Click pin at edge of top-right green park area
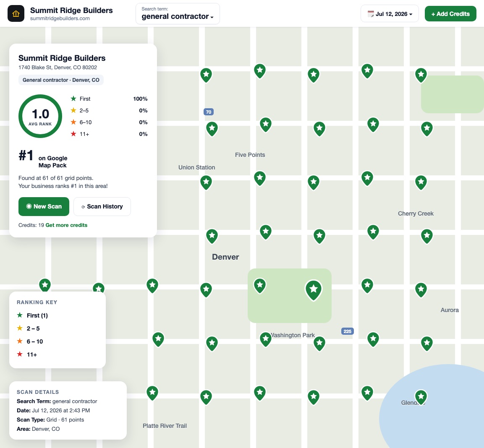This screenshot has height=448, width=484. pos(421,75)
